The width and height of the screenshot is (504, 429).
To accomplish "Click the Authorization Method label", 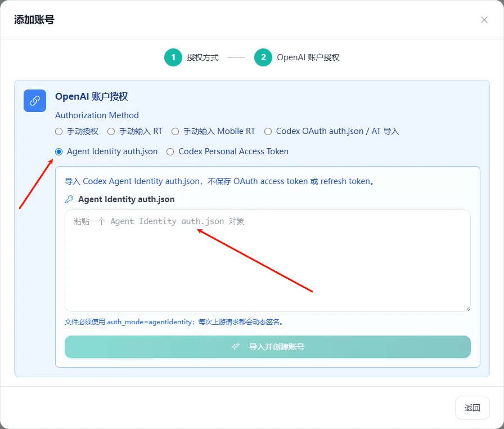I will pyautogui.click(x=97, y=115).
